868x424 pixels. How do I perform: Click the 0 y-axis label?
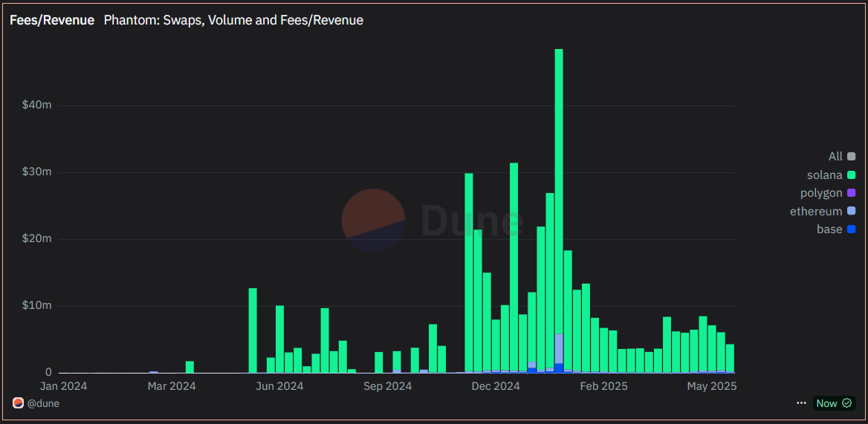pos(48,373)
